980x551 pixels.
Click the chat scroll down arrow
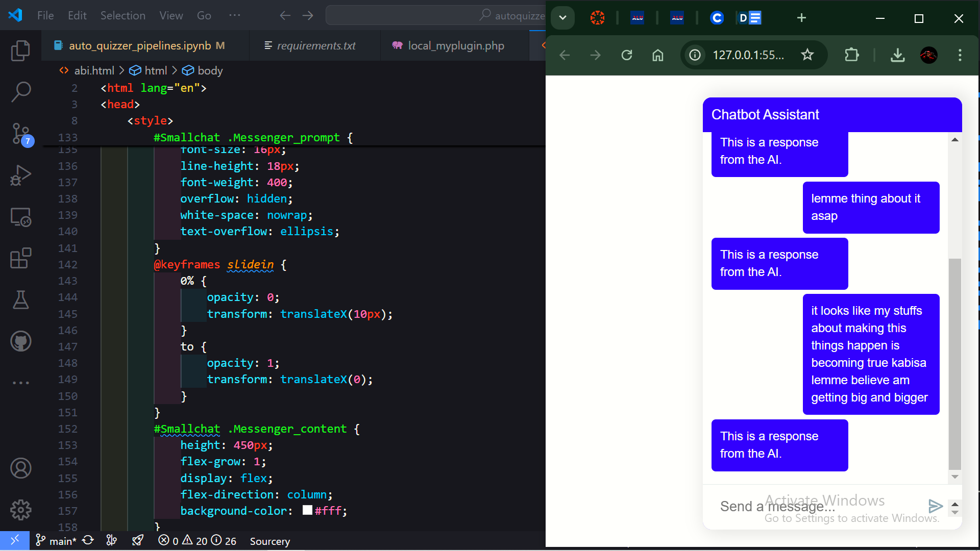point(954,477)
